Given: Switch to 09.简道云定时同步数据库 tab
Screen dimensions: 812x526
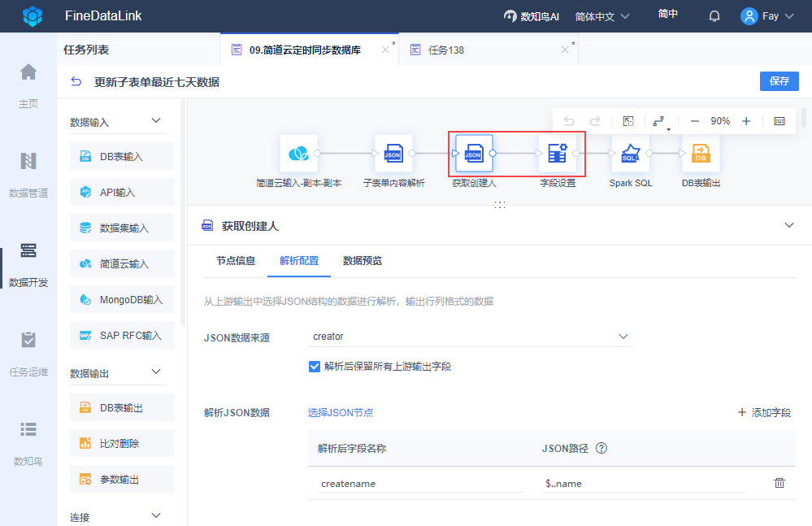Looking at the screenshot, I should (x=305, y=50).
